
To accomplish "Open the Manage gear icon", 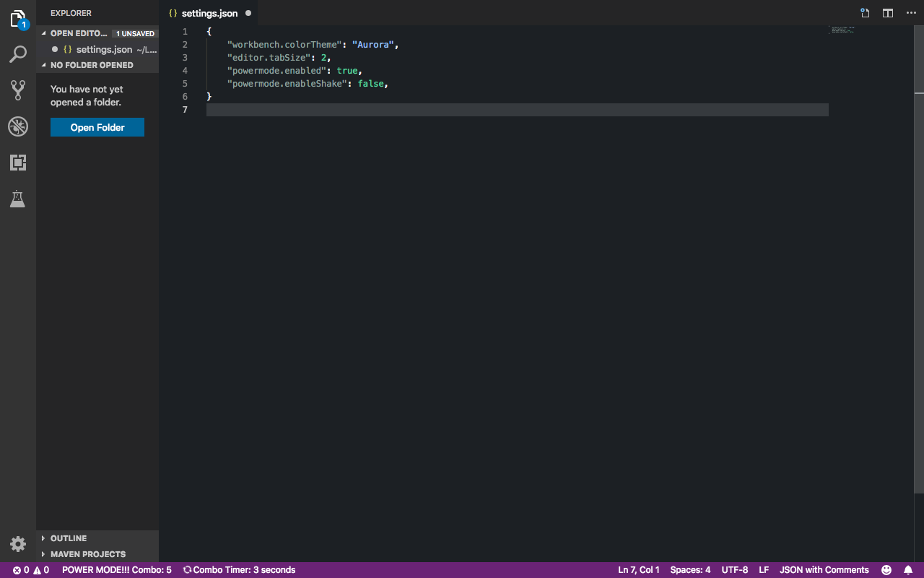I will pyautogui.click(x=18, y=543).
